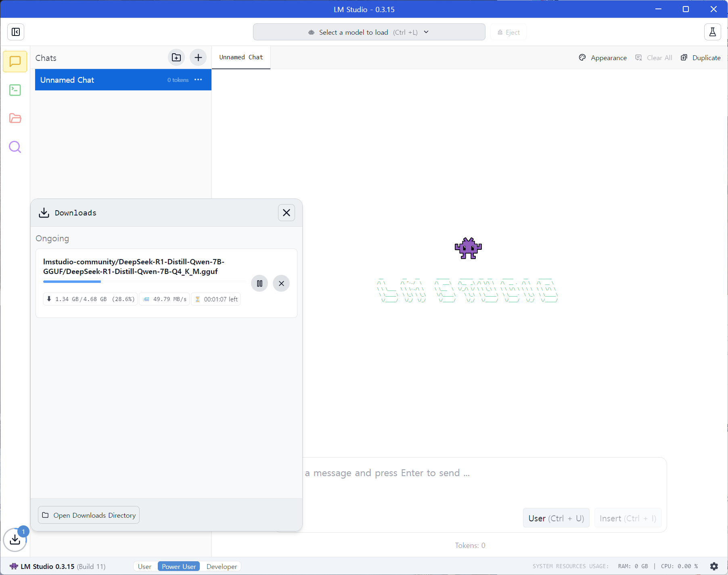Switch to User mode
Image resolution: width=728 pixels, height=575 pixels.
(144, 567)
